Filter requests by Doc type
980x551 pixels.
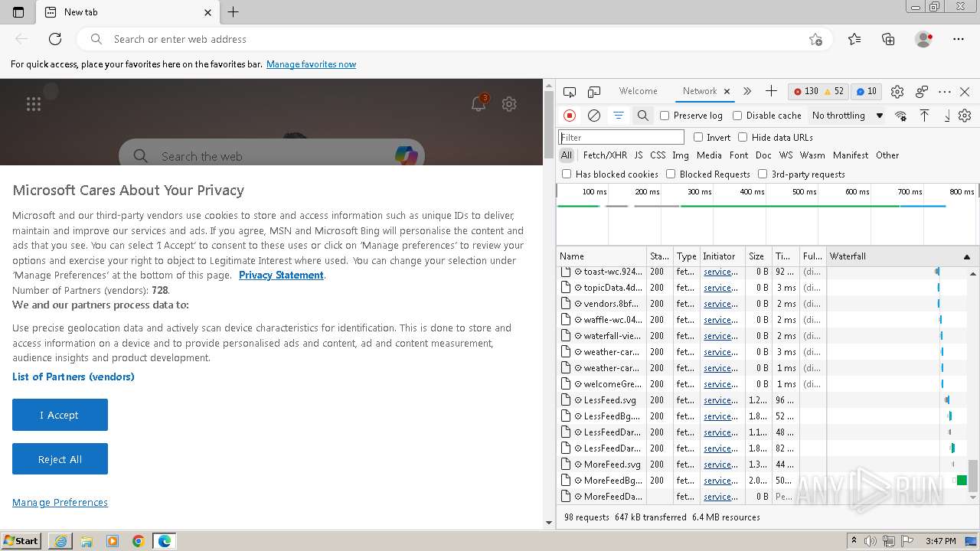tap(763, 155)
